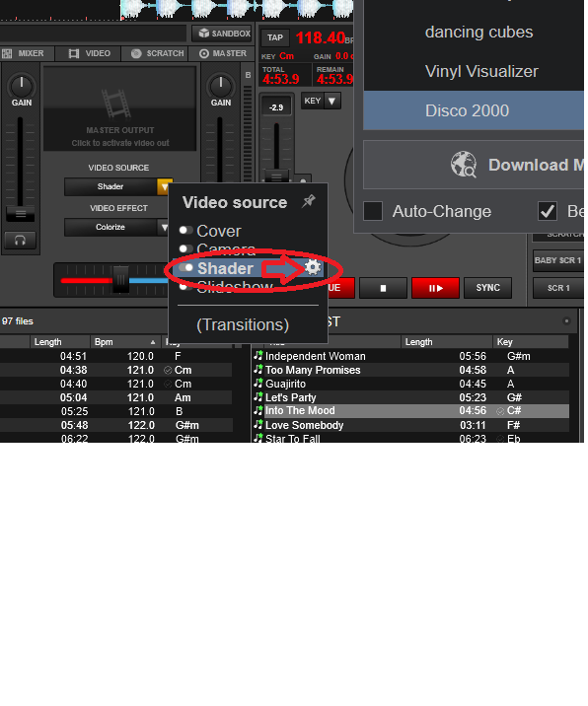The height and width of the screenshot is (706, 588).
Task: Open the (Transitions) menu entry
Action: tap(243, 324)
